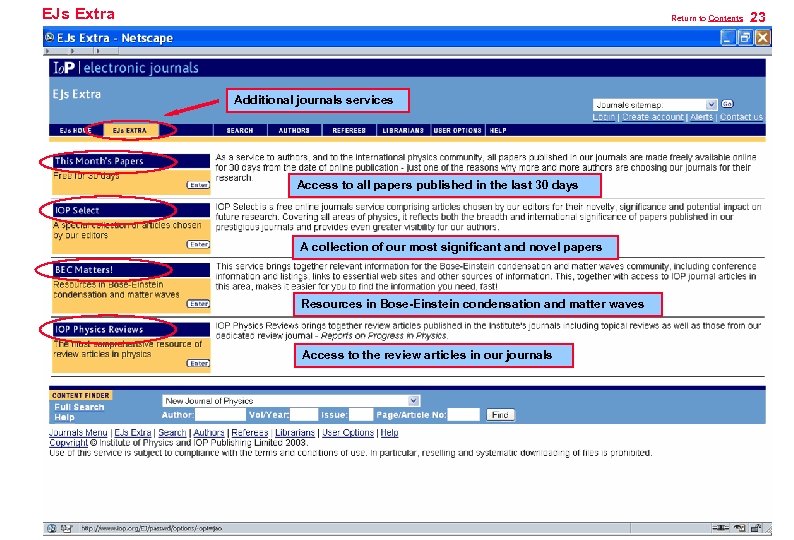Image resolution: width=794 pixels, height=540 pixels.
Task: Open the Contact us link
Action: pos(741,117)
